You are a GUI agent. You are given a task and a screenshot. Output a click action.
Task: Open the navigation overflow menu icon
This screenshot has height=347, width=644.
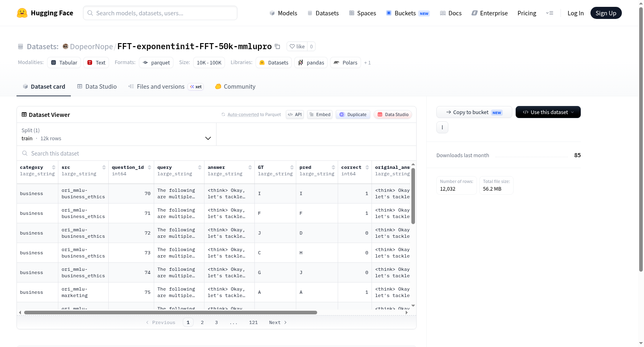(x=549, y=13)
